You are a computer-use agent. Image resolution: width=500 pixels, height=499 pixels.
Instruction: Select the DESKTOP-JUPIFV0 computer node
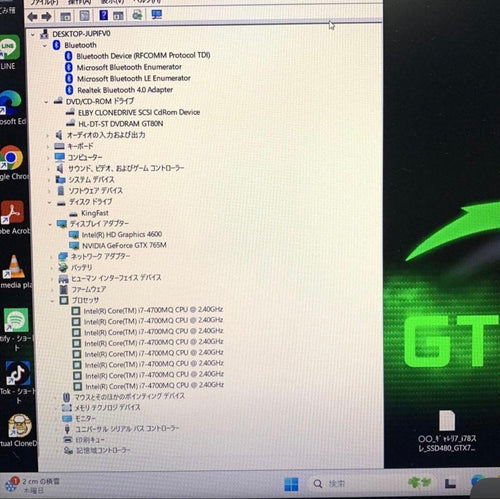point(81,34)
